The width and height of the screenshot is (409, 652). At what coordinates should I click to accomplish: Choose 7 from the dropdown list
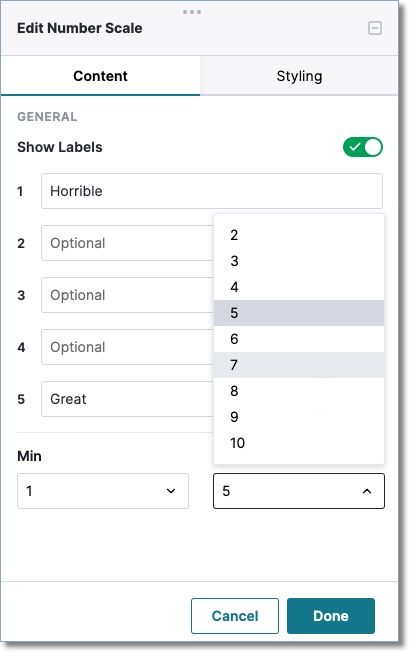[x=299, y=365]
